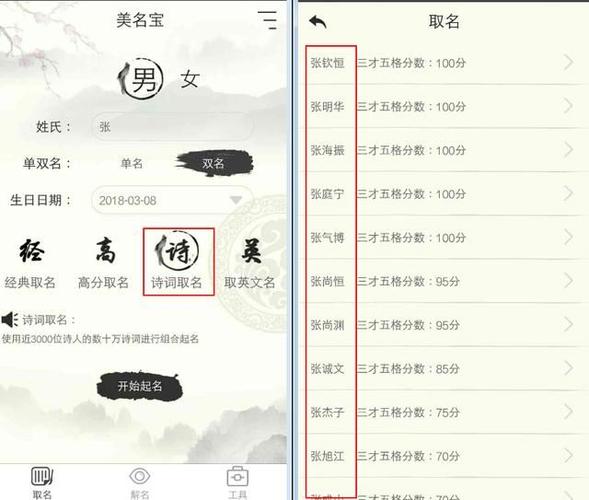Expand 张尚恒 row chevron
Image resolution: width=589 pixels, height=500 pixels.
point(569,281)
